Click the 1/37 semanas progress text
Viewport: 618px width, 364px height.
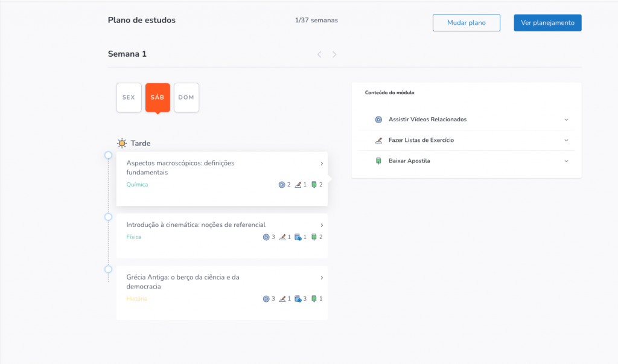pos(316,20)
